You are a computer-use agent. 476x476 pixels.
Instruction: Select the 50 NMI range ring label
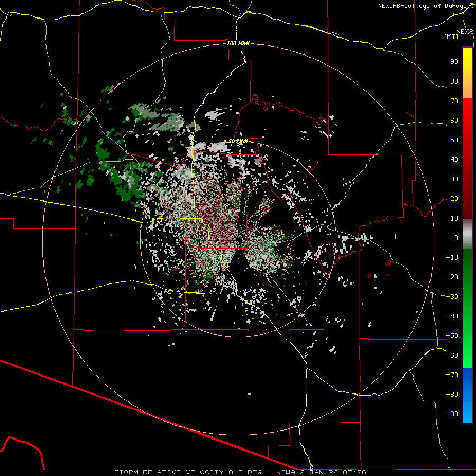(238, 141)
